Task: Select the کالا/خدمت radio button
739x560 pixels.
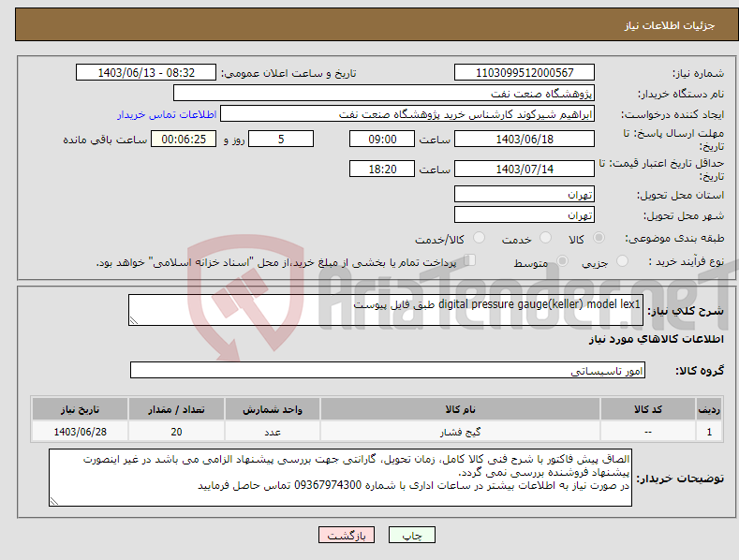Action: point(479,238)
